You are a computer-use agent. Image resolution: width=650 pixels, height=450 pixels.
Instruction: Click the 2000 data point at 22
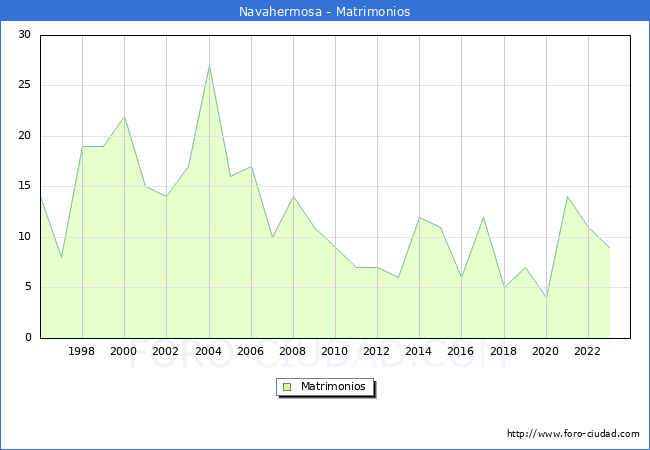pos(124,117)
